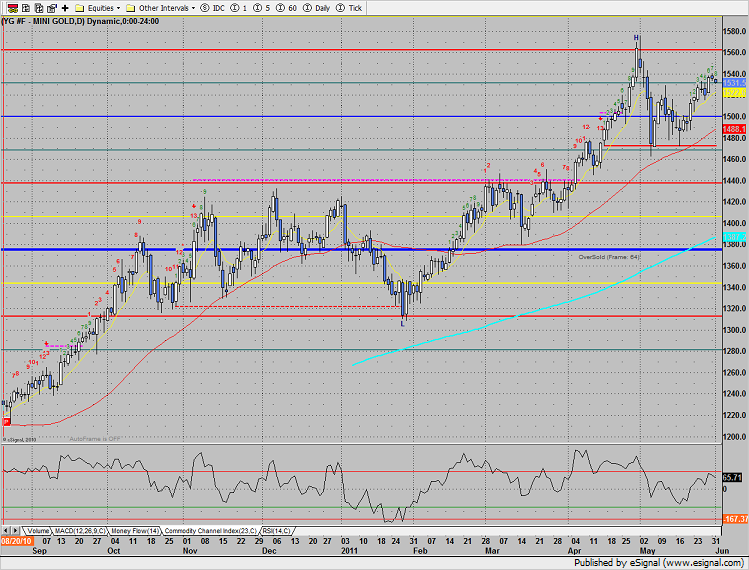Click the plus crosshair toolbar icon

(65, 8)
